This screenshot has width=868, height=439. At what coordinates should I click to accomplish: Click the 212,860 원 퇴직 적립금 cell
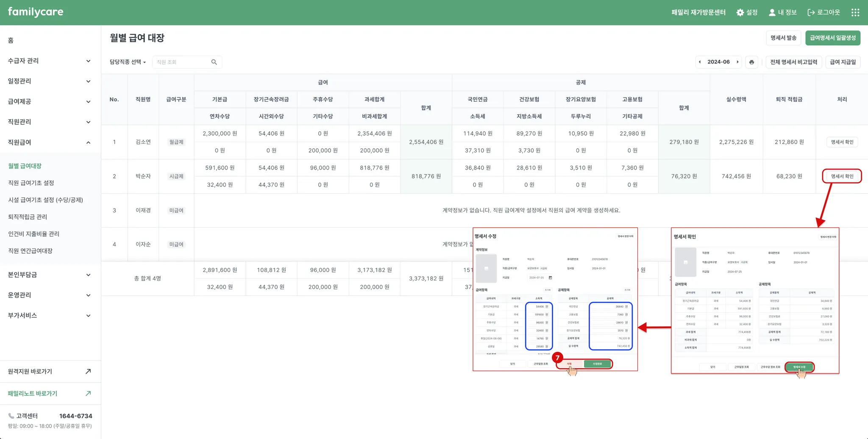point(789,142)
